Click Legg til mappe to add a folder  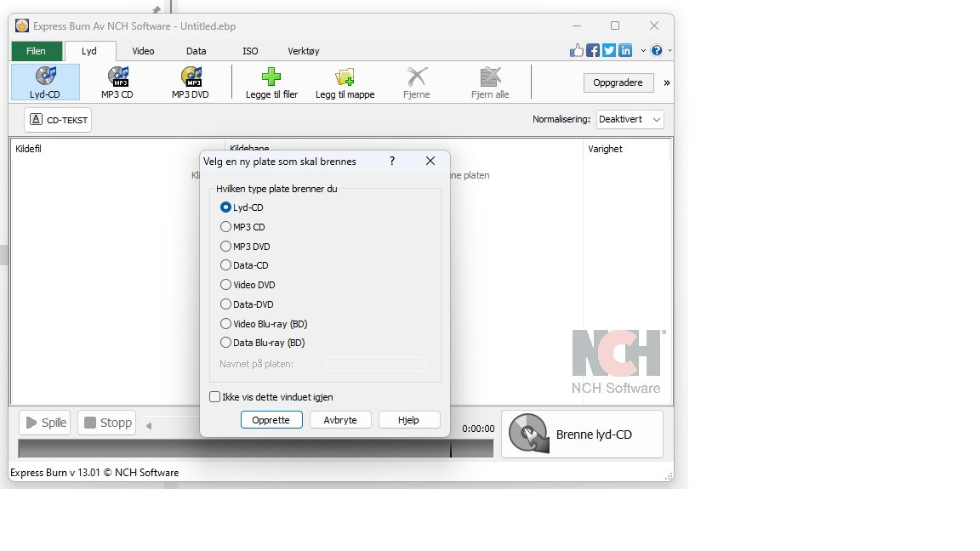(x=345, y=82)
